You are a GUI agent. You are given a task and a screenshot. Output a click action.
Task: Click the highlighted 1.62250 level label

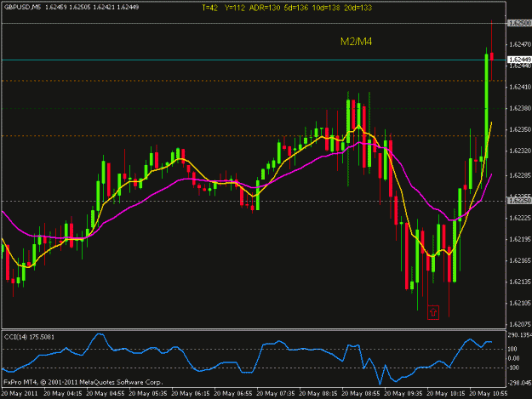tap(519, 201)
